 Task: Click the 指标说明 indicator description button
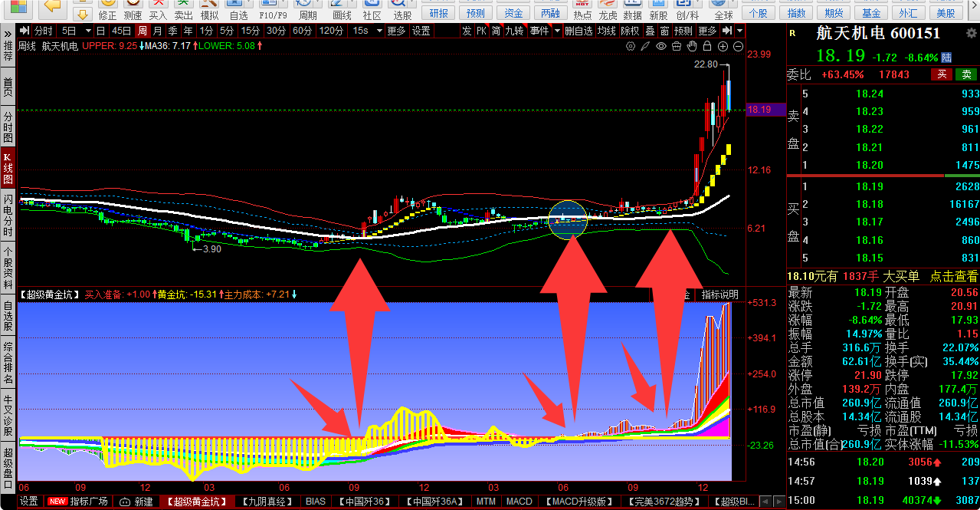click(720, 294)
